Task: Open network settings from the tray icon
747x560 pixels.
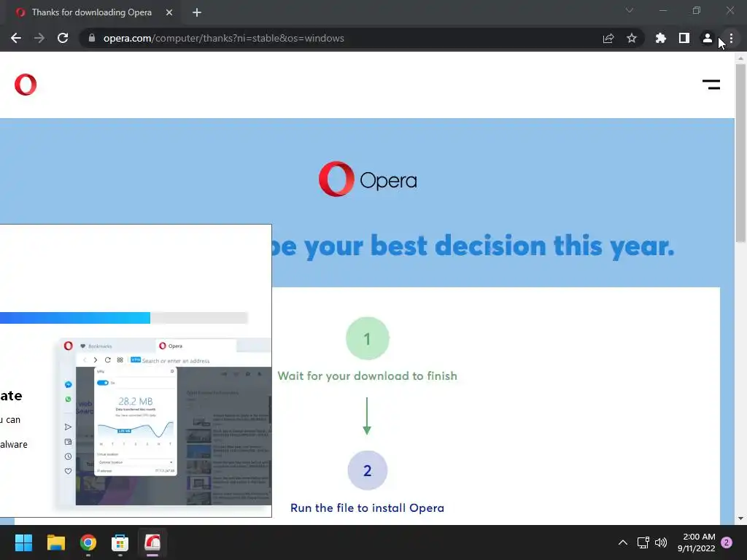Action: pyautogui.click(x=643, y=542)
